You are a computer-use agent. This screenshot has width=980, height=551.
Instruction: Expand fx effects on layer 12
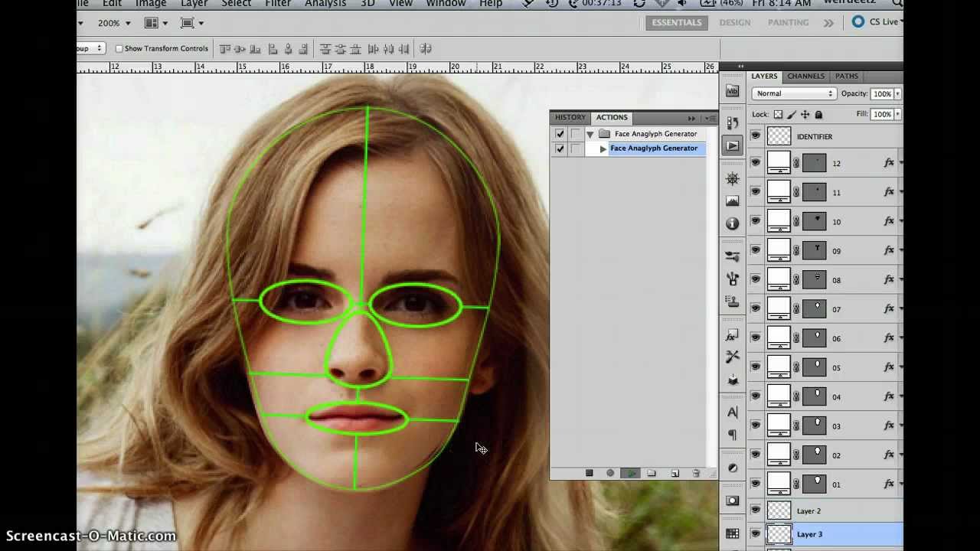[x=900, y=163]
